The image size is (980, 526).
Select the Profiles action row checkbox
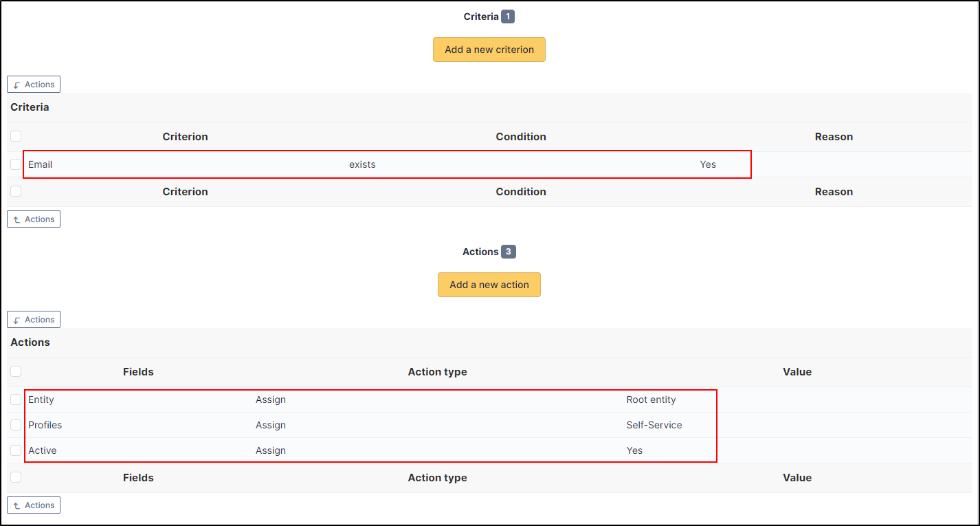point(16,425)
